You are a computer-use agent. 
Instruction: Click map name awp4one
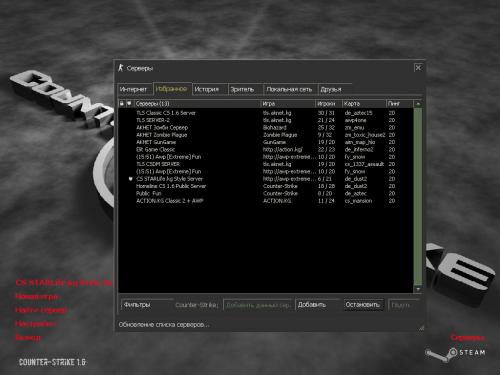coord(355,120)
